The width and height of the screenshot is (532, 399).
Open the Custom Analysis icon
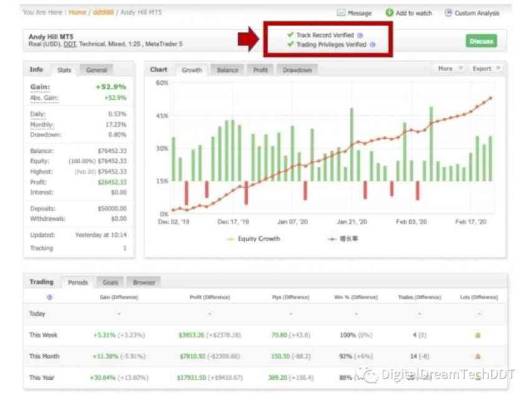point(448,12)
